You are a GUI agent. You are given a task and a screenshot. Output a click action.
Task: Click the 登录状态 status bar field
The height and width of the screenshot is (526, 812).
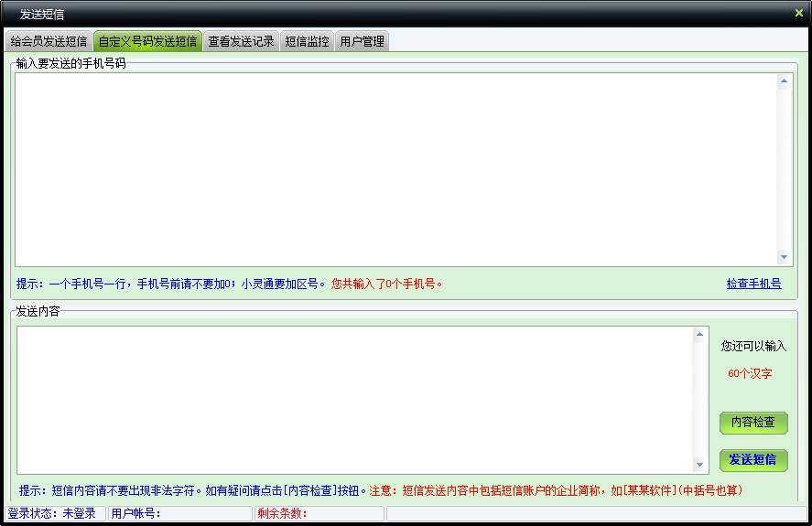coord(54,513)
